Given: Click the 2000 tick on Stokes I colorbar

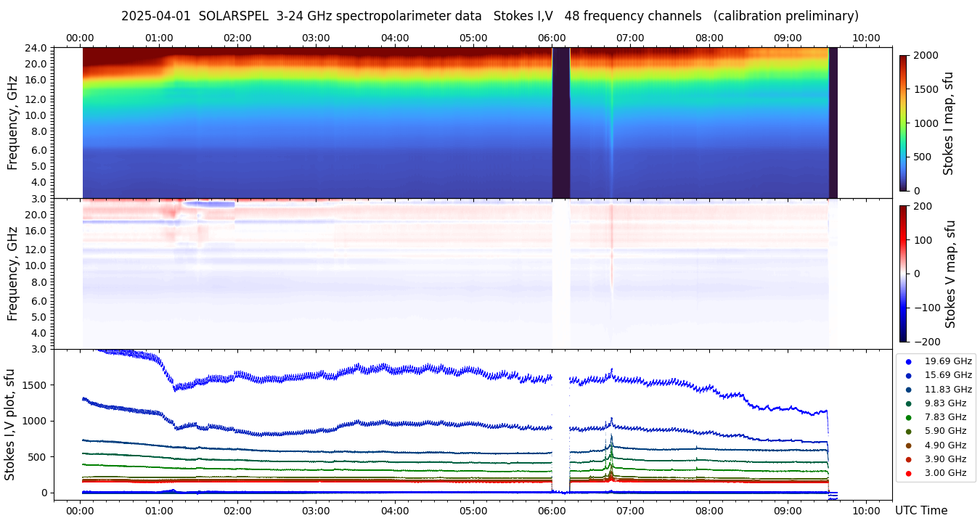Looking at the screenshot, I should pos(925,55).
